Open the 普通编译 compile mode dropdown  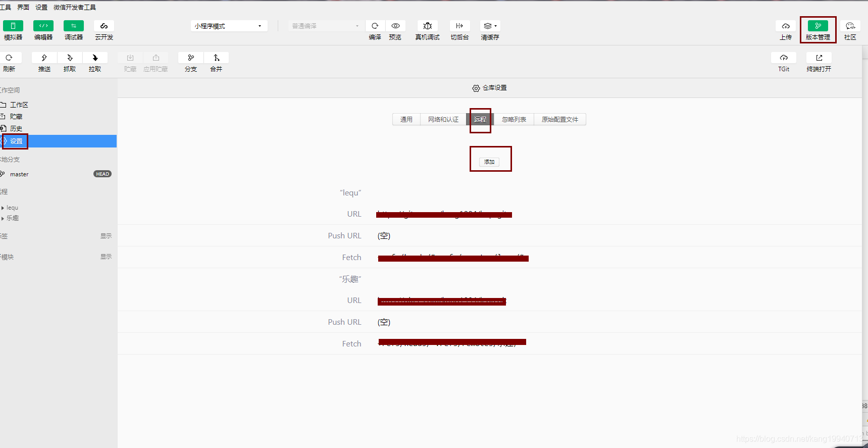[326, 26]
